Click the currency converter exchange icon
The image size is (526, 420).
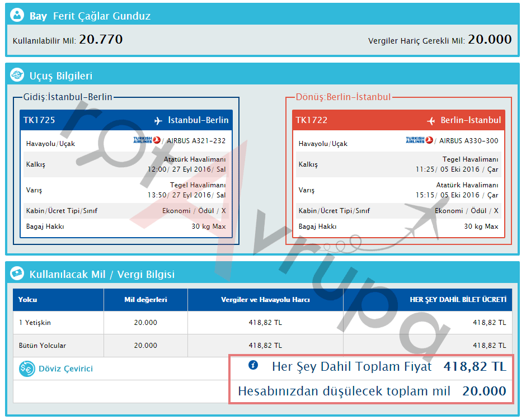pos(27,369)
